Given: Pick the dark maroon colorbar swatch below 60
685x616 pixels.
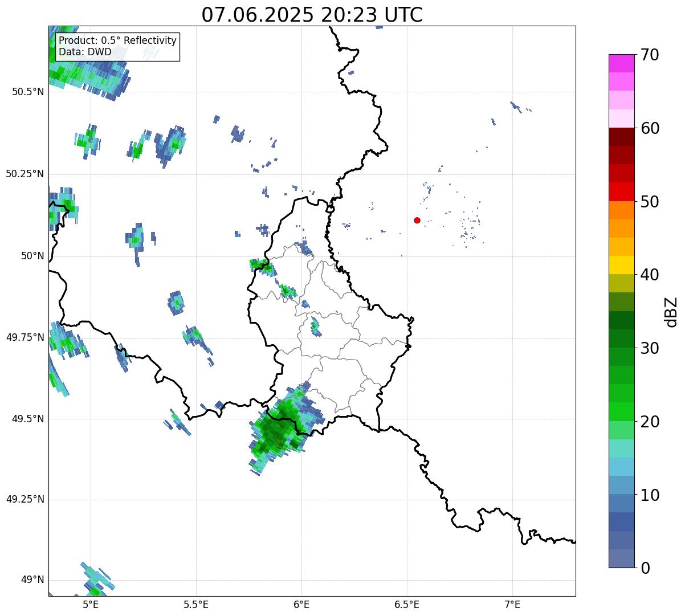Looking at the screenshot, I should 621,137.
